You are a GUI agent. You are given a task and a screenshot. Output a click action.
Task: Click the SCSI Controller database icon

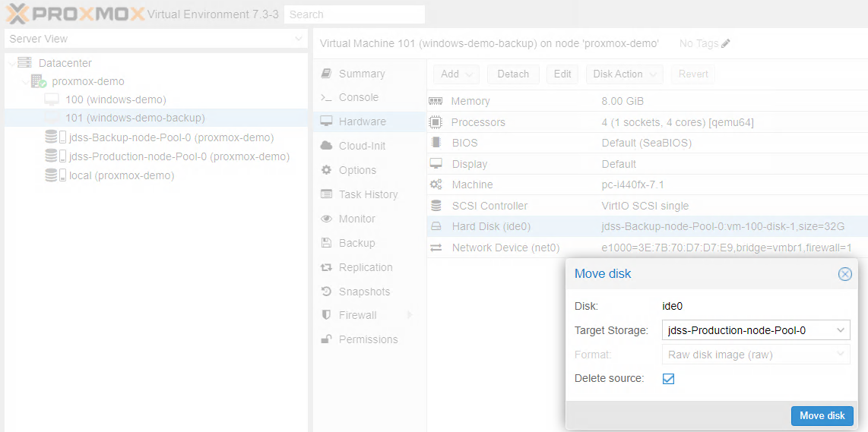[436, 206]
